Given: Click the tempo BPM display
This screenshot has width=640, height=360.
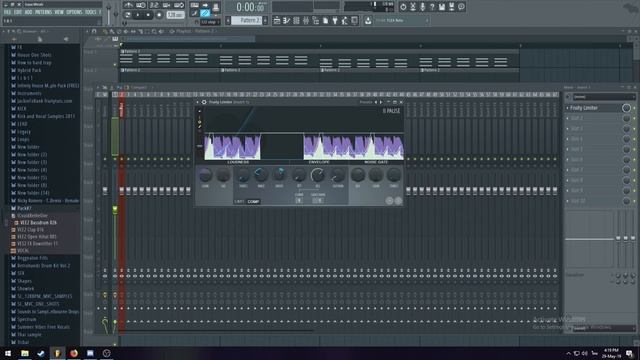Looking at the screenshot, I should click(x=175, y=15).
